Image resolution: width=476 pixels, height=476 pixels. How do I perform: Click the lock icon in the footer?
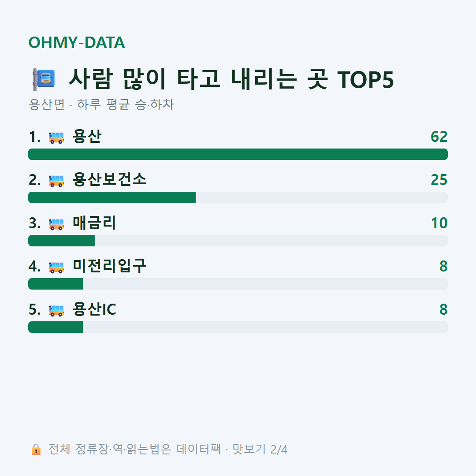pyautogui.click(x=36, y=449)
